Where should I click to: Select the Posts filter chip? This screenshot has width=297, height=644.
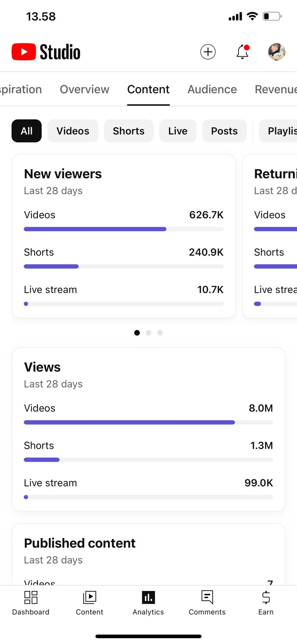(224, 131)
